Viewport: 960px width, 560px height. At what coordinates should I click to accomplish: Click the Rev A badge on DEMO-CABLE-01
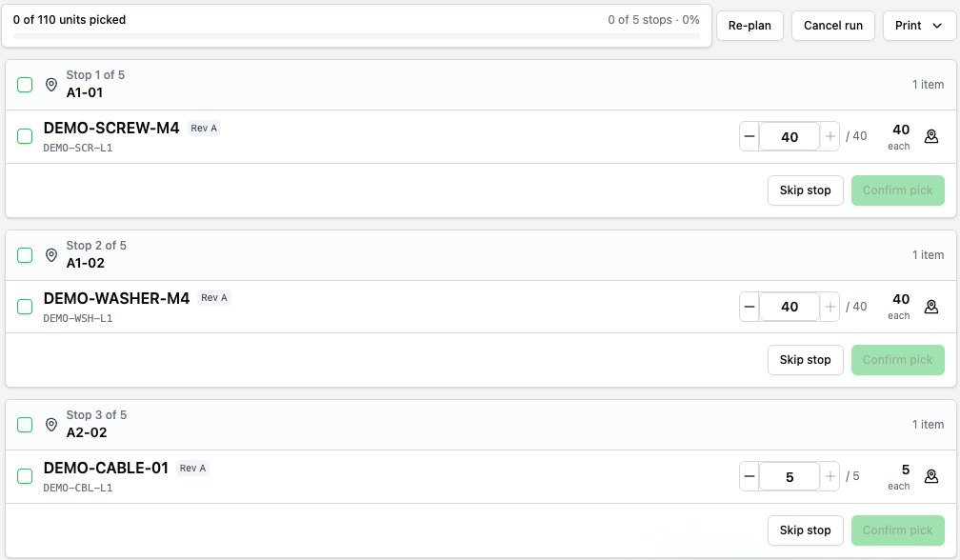(192, 468)
